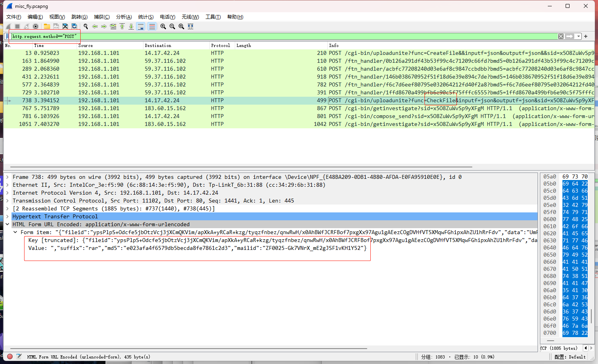This screenshot has height=364, width=598.
Task: Reload this capture file
Action: [74, 26]
